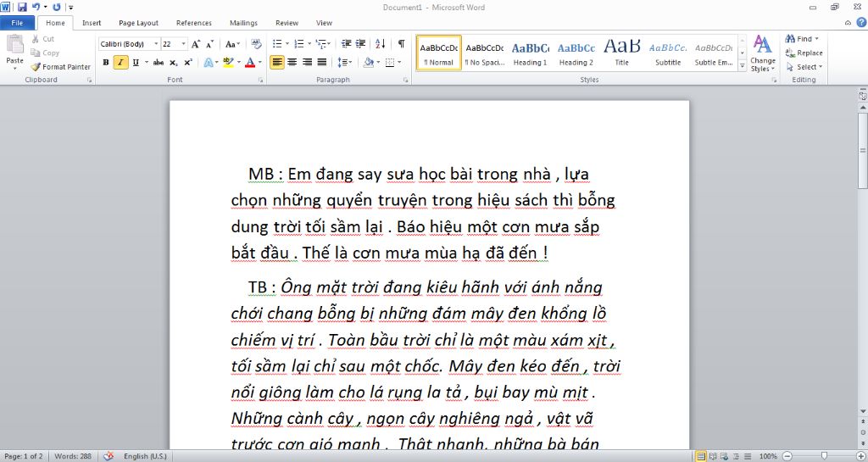Screen dimensions: 868x462
Task: Toggle Italic formatting off
Action: click(x=120, y=62)
